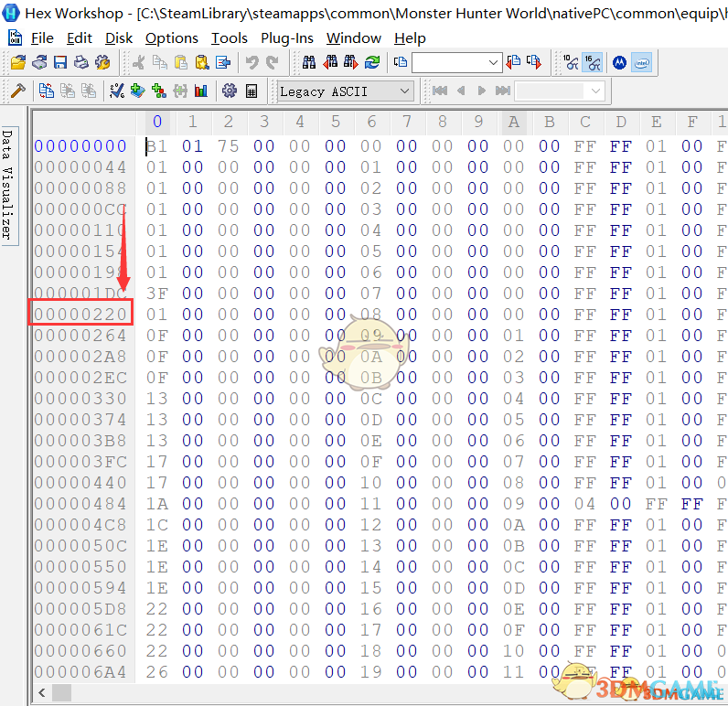Click the address 000006A4 in the offset column
Viewport: 728px width, 706px height.
coord(80,671)
